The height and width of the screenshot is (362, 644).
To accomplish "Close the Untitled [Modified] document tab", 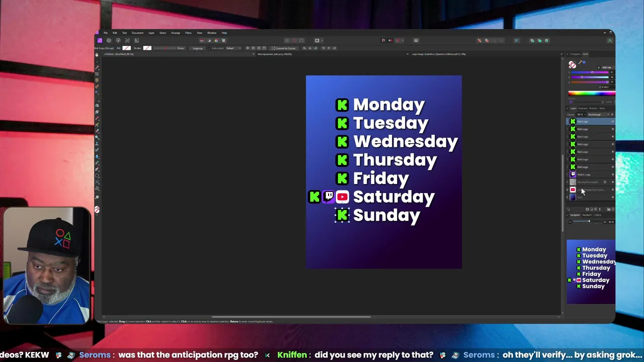I will pyautogui.click(x=253, y=54).
